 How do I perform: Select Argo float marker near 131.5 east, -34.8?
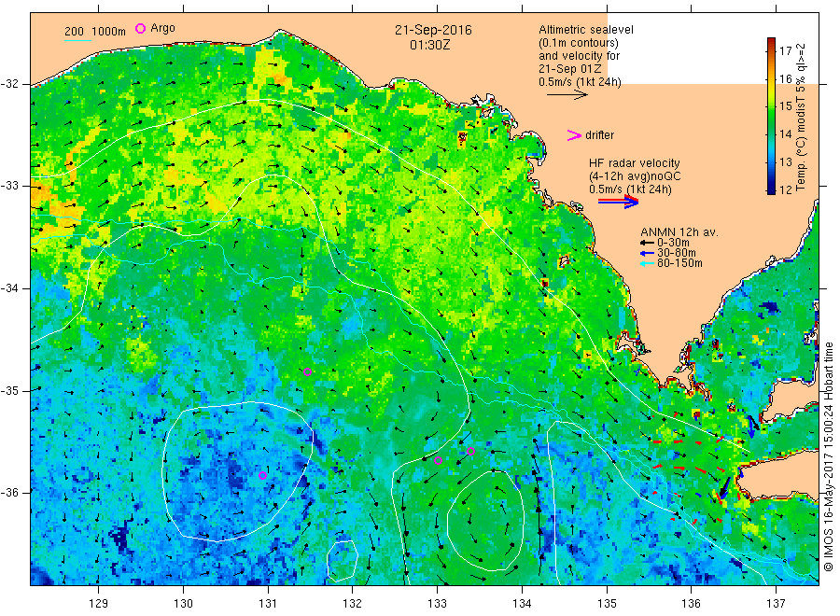pyautogui.click(x=307, y=372)
